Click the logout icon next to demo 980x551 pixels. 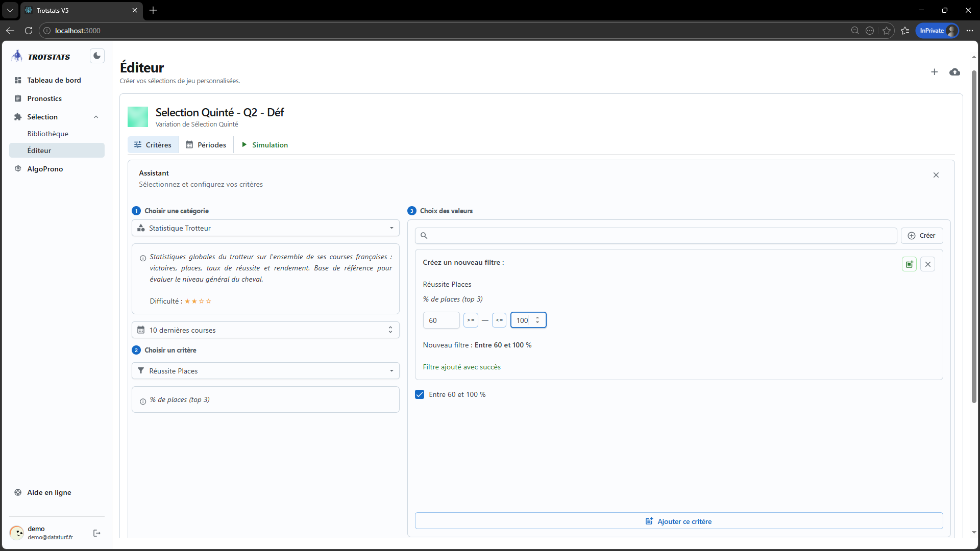coord(97,533)
